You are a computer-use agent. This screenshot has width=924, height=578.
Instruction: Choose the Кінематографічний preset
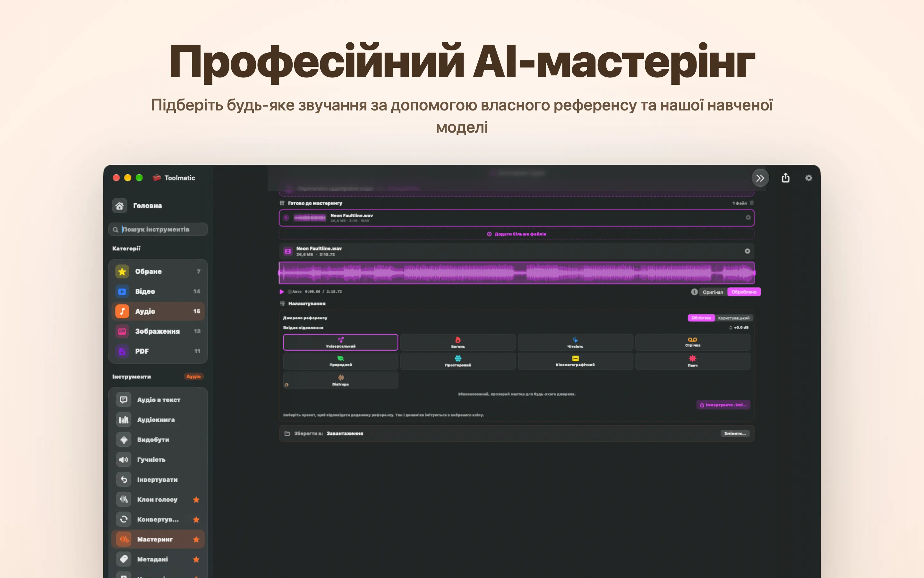[x=575, y=361]
